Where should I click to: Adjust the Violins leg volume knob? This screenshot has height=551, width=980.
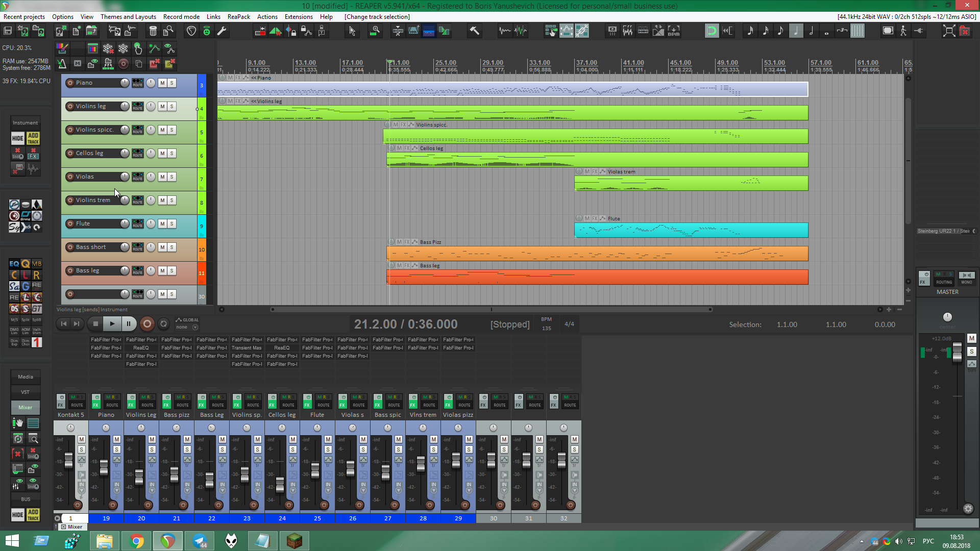click(x=125, y=107)
